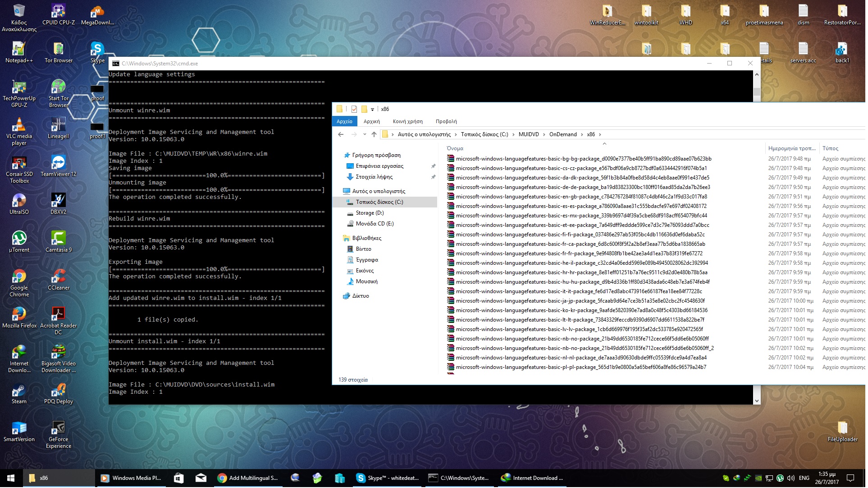Expand the chevron after x86 in address bar
The height and width of the screenshot is (488, 868).
(x=601, y=134)
